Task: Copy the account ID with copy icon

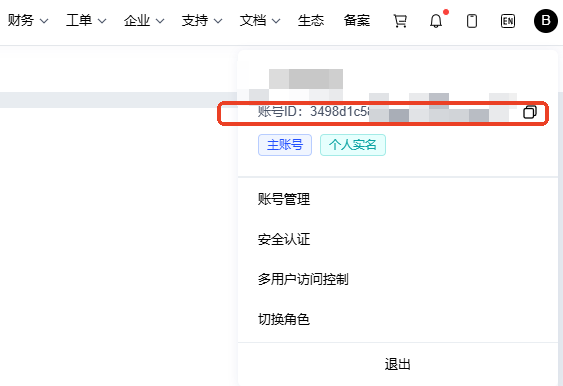Action: point(530,112)
